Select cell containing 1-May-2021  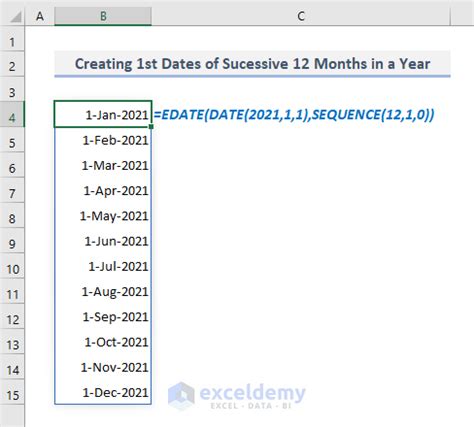[103, 216]
